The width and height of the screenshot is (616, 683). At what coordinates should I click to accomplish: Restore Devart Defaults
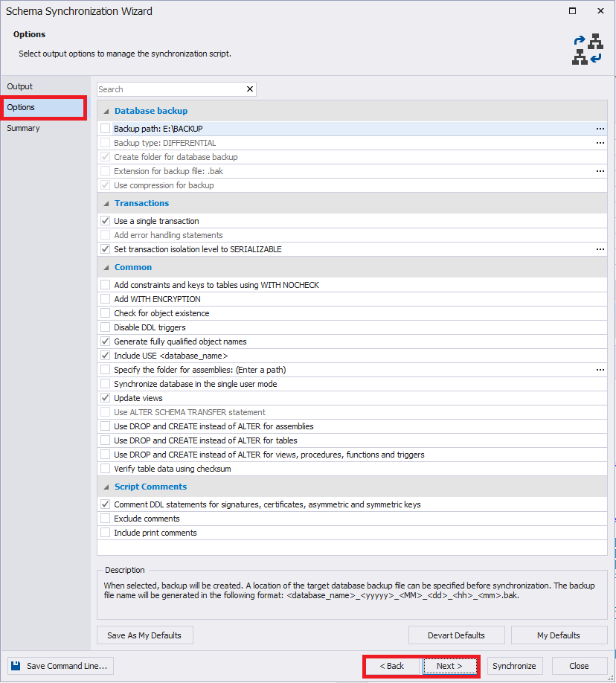tap(456, 635)
